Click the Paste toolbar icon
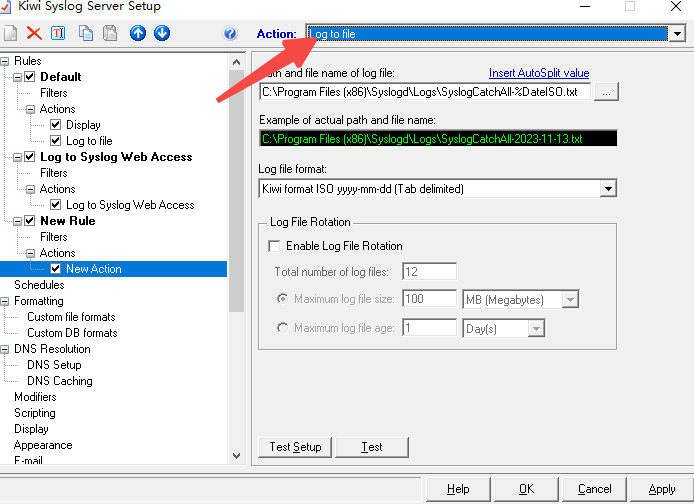Screen dimensions: 694x504 (x=110, y=33)
